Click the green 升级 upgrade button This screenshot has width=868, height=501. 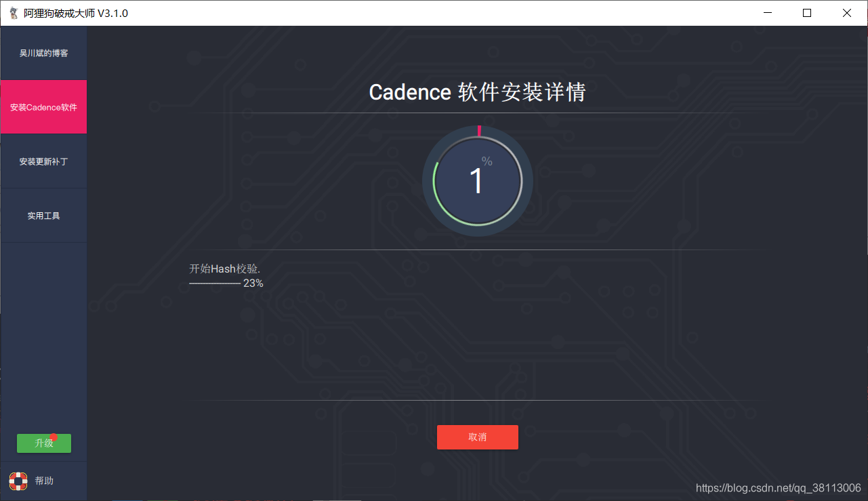44,443
